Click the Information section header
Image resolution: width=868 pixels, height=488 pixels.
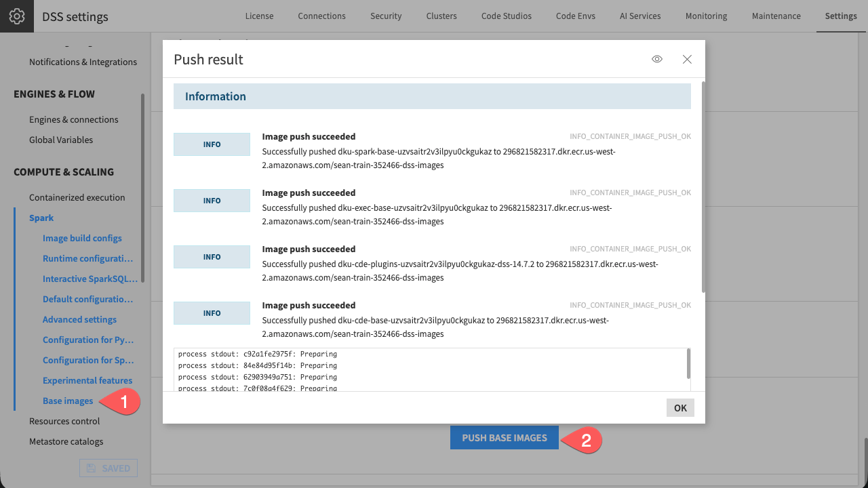[432, 96]
